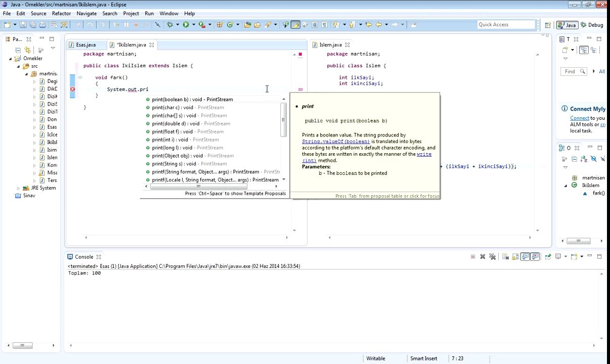Collapse the Ornekler project node
This screenshot has height=364, width=610.
pyautogui.click(x=11, y=59)
